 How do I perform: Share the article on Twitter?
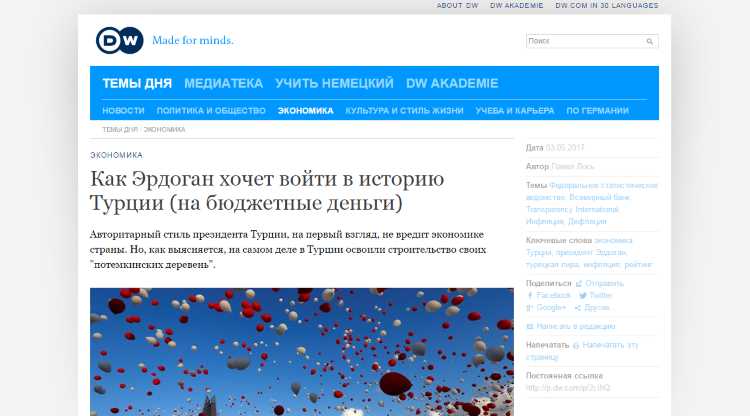point(600,296)
